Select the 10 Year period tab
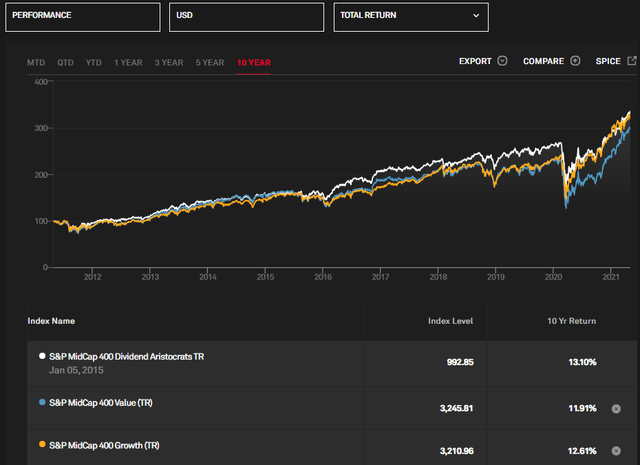The width and height of the screenshot is (640, 465). tap(254, 63)
